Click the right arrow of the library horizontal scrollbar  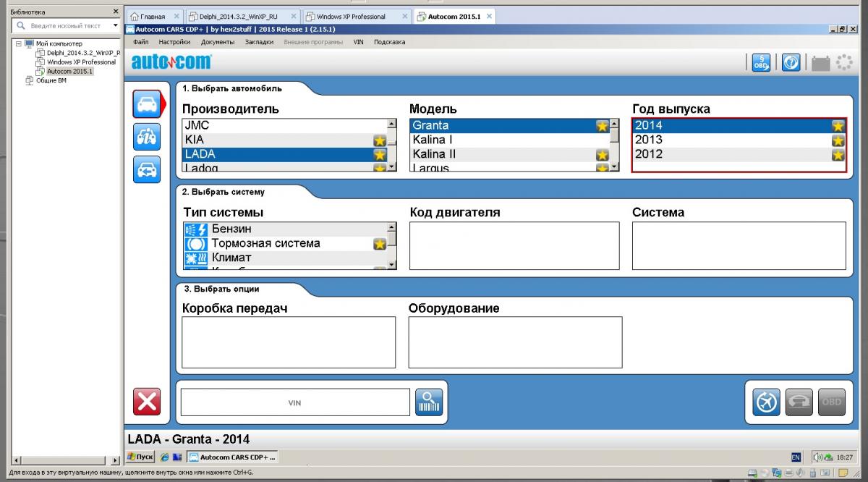pos(116,460)
